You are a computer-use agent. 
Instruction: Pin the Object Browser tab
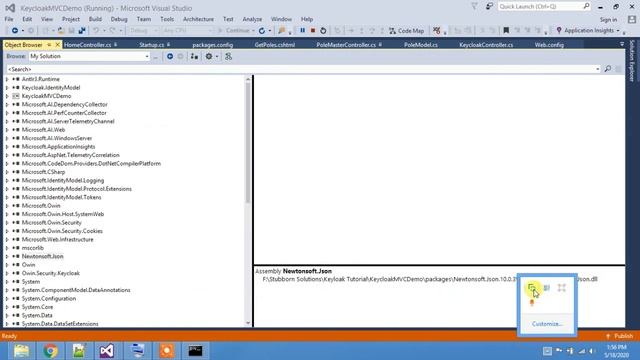[49, 44]
